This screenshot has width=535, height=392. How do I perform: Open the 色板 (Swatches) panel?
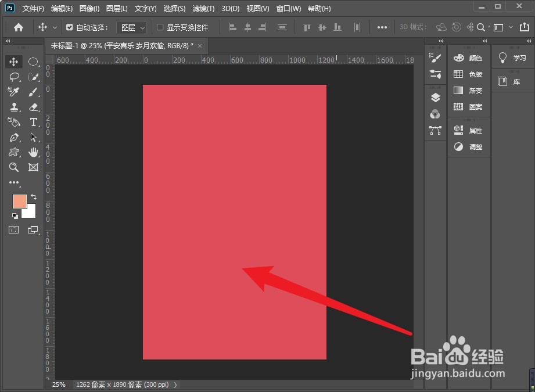point(468,74)
